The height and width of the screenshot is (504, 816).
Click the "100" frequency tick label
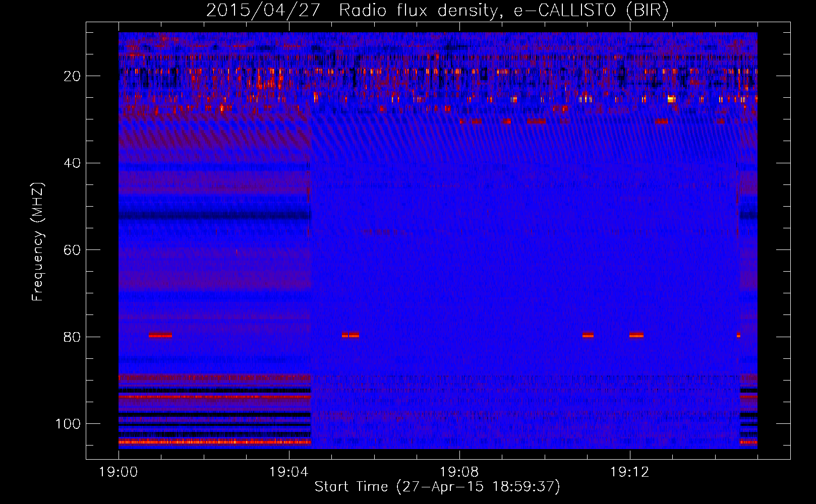pyautogui.click(x=68, y=424)
